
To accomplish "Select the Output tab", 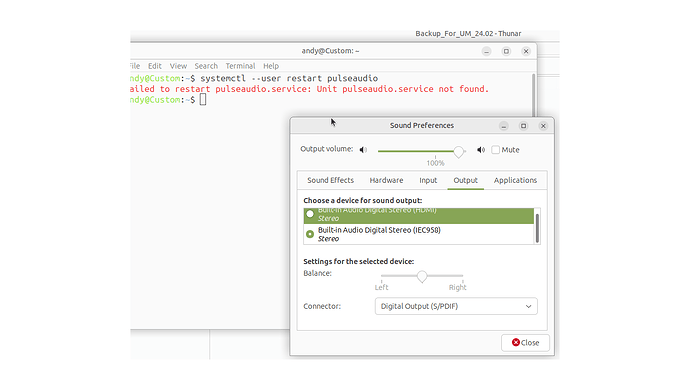I will (466, 180).
